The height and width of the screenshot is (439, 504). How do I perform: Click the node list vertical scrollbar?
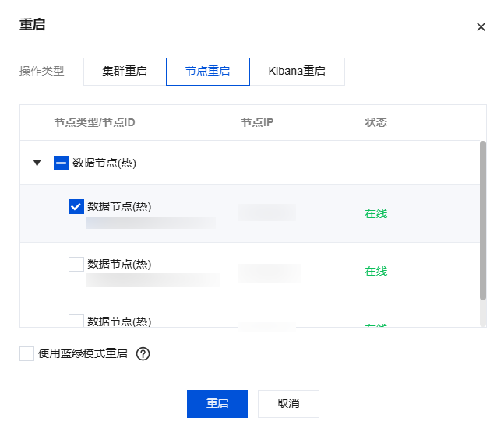click(483, 220)
